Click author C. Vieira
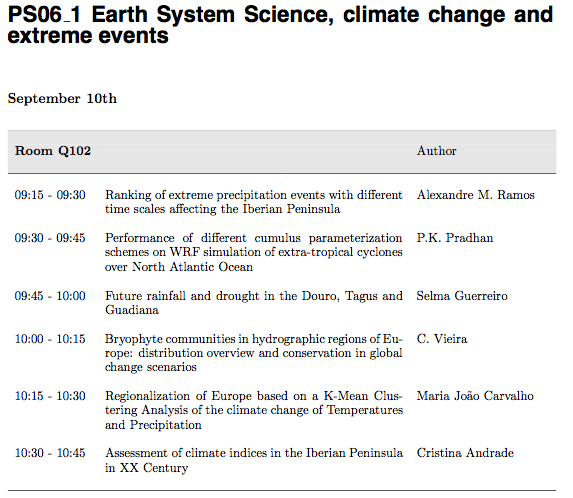Viewport: 573px width, 498px height. 442,339
